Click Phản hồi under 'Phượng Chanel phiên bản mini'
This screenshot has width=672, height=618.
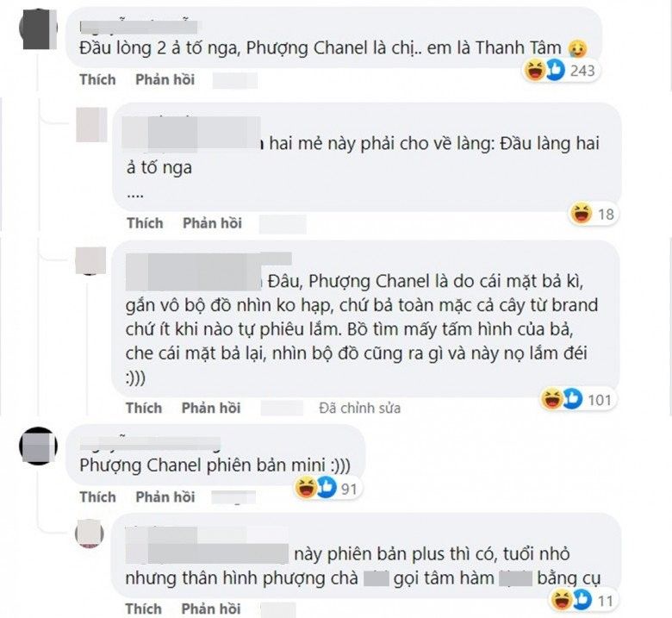(x=165, y=497)
